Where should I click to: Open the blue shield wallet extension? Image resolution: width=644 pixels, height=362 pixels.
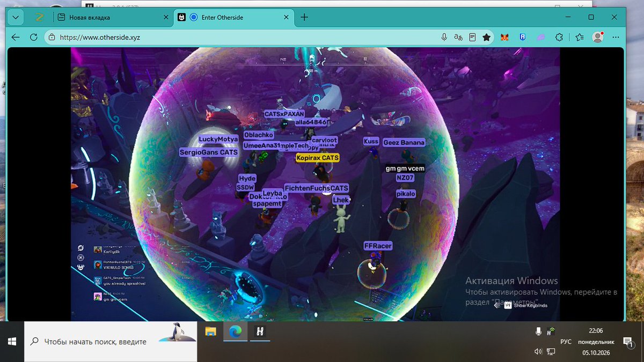522,38
